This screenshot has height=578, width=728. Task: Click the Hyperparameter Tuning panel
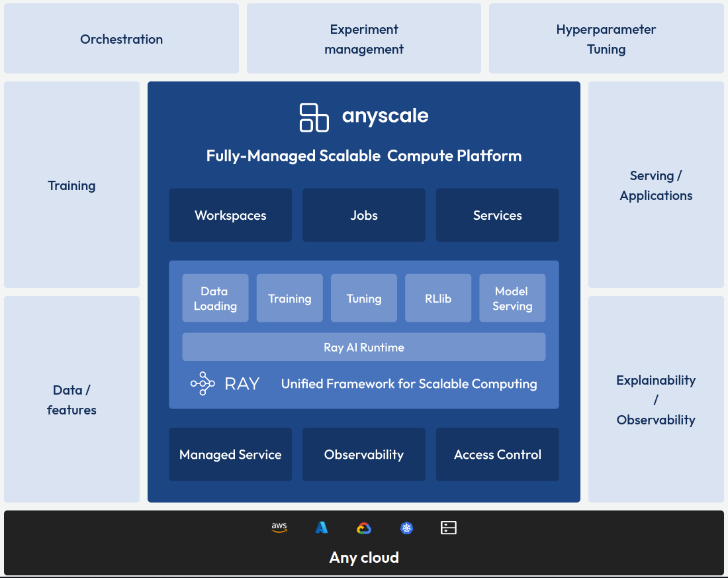tap(606, 38)
